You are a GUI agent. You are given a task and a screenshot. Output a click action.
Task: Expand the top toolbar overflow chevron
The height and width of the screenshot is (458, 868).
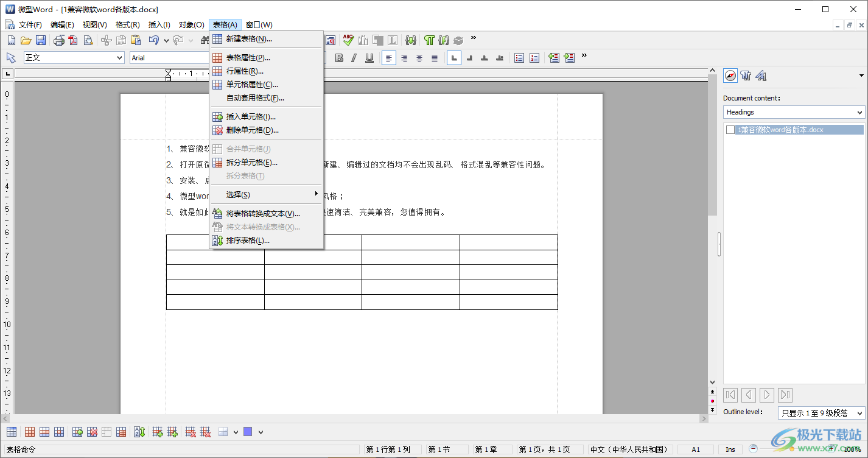coord(474,38)
